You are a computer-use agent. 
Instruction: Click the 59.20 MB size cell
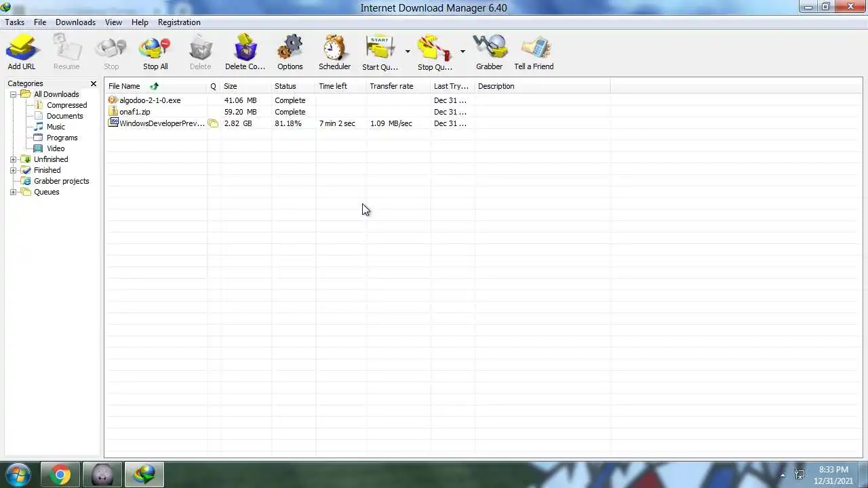(x=241, y=112)
